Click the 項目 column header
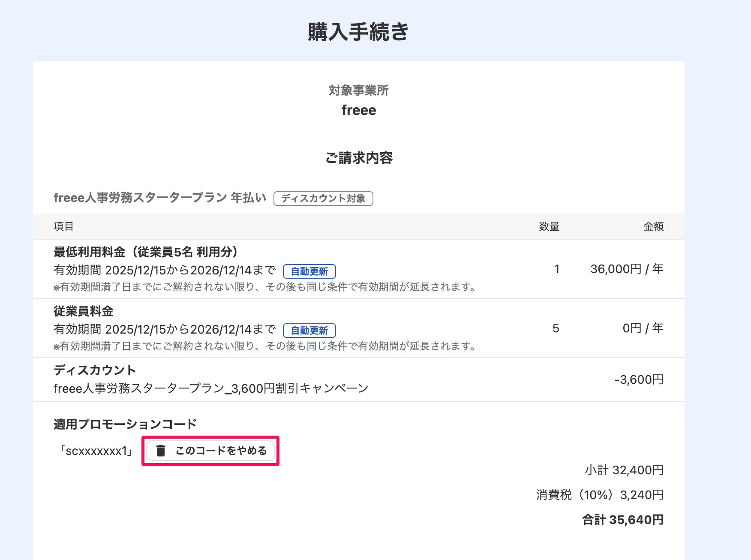This screenshot has height=560, width=751. point(63,226)
